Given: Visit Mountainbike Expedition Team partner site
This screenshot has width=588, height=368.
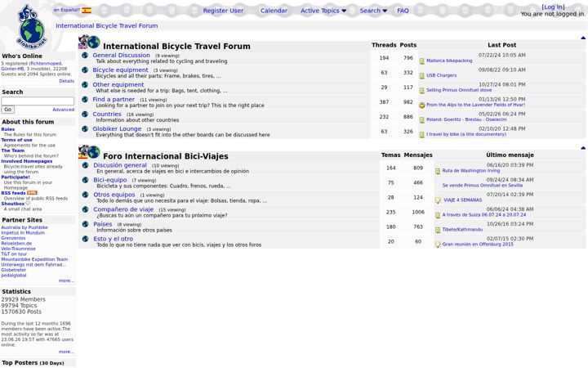Looking at the screenshot, I should (x=34, y=259).
